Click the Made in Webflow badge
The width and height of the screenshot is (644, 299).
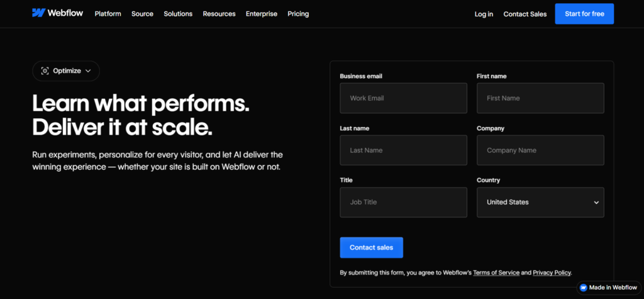click(x=609, y=288)
